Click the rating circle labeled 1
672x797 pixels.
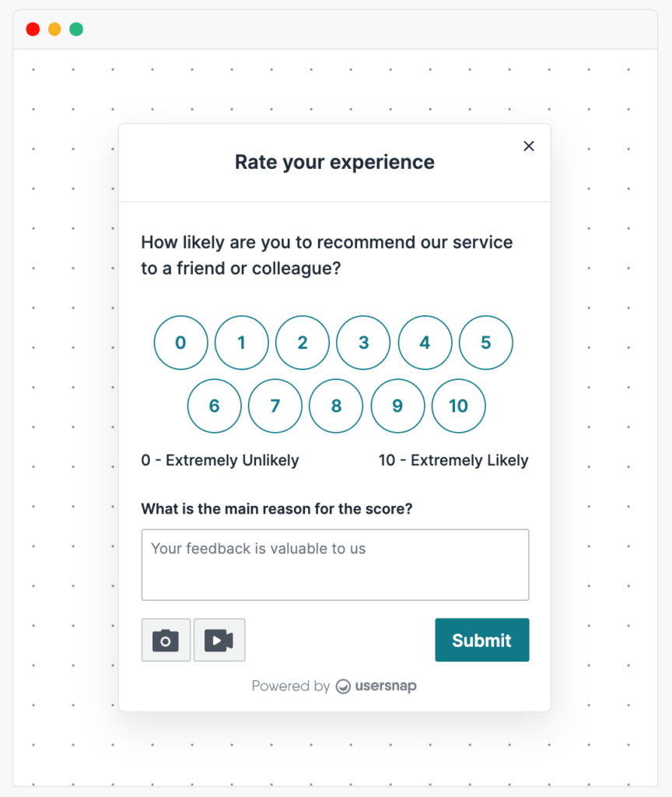[241, 342]
